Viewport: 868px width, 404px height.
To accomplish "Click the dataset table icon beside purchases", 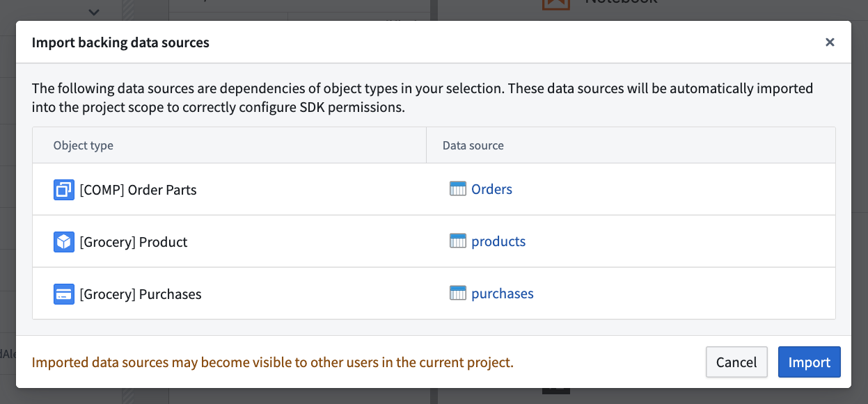I will 457,293.
